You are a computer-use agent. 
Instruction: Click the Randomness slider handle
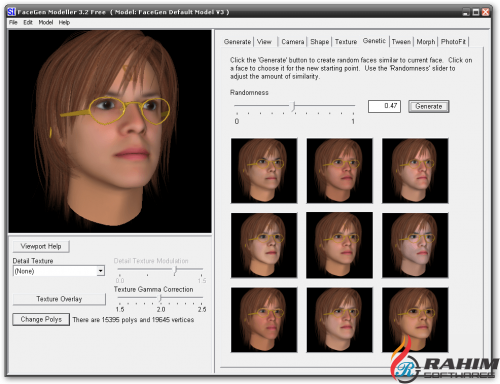click(293, 106)
